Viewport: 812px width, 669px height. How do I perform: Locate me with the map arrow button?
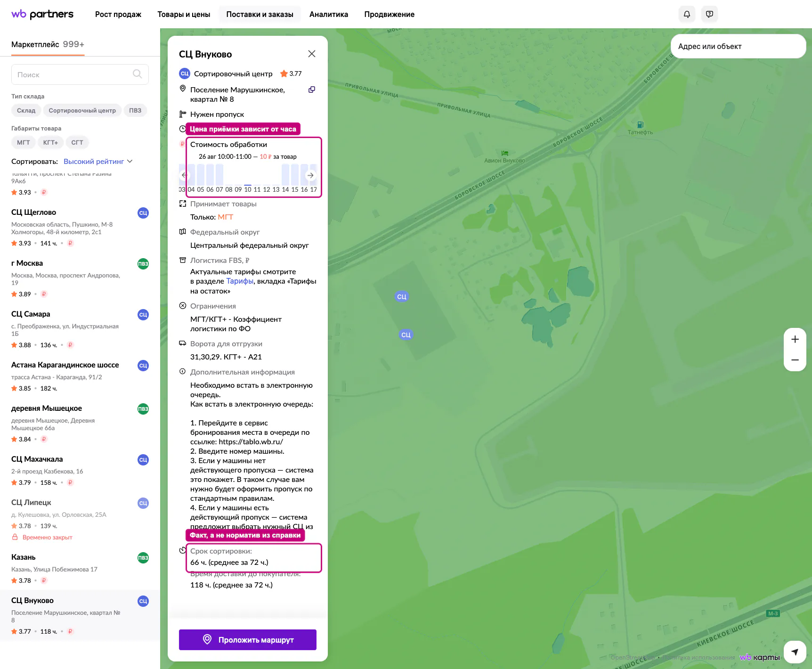(795, 652)
